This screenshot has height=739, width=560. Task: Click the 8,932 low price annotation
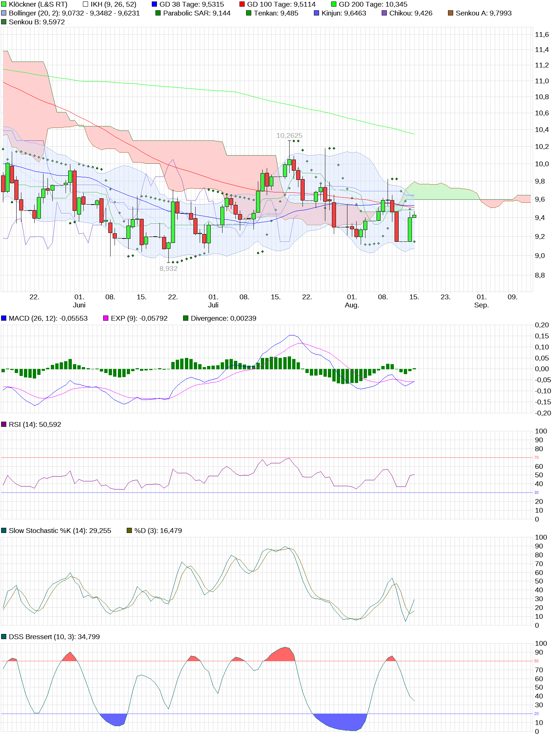click(x=168, y=269)
